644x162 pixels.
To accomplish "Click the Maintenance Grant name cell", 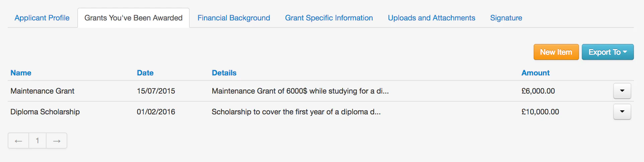I will (42, 91).
